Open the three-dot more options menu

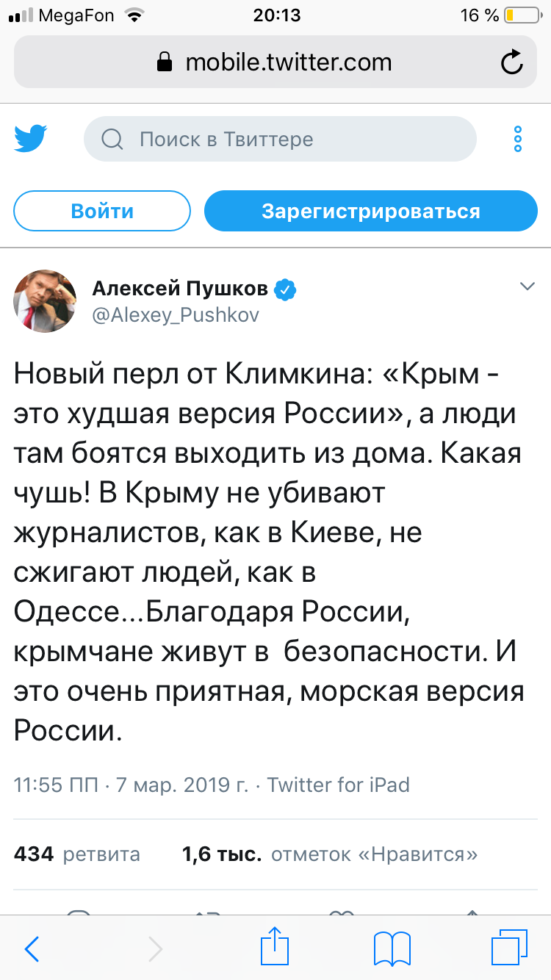(x=518, y=139)
